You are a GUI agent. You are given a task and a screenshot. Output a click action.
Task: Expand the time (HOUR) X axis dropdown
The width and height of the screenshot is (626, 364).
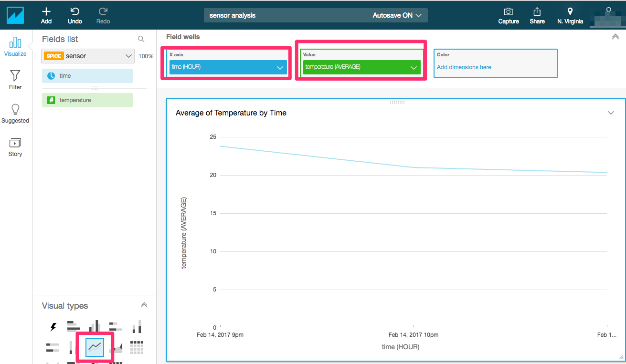[x=228, y=67]
